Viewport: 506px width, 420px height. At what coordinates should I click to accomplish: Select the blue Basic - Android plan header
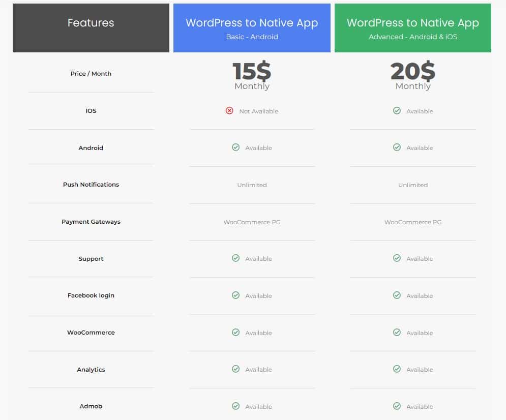pyautogui.click(x=252, y=28)
